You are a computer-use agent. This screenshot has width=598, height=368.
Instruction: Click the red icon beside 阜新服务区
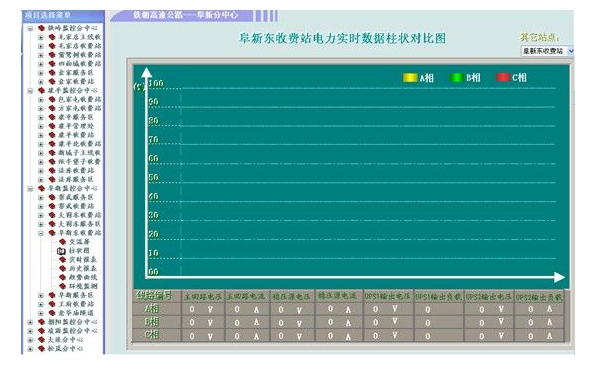[x=52, y=295]
